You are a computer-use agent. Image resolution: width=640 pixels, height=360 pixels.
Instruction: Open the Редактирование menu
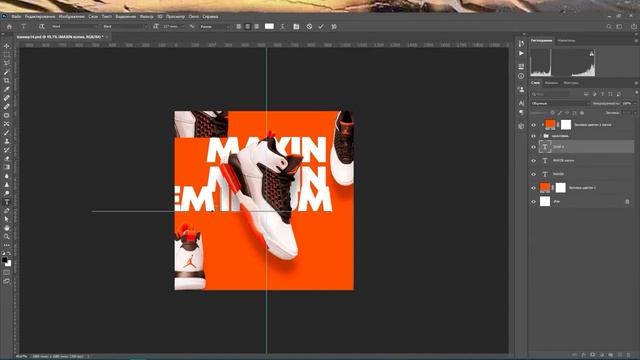(40, 17)
